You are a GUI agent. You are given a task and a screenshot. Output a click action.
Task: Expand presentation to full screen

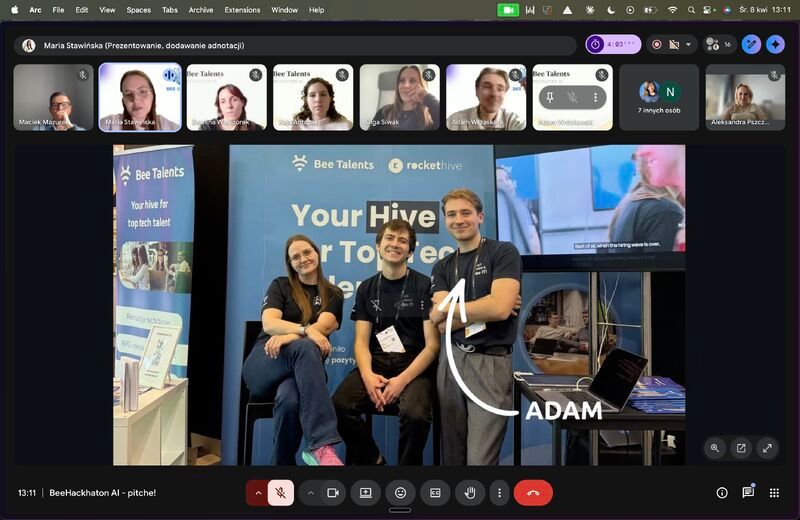point(767,448)
